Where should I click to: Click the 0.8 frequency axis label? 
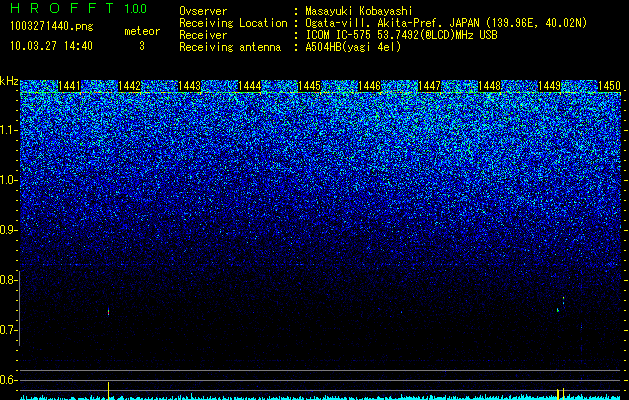point(8,280)
